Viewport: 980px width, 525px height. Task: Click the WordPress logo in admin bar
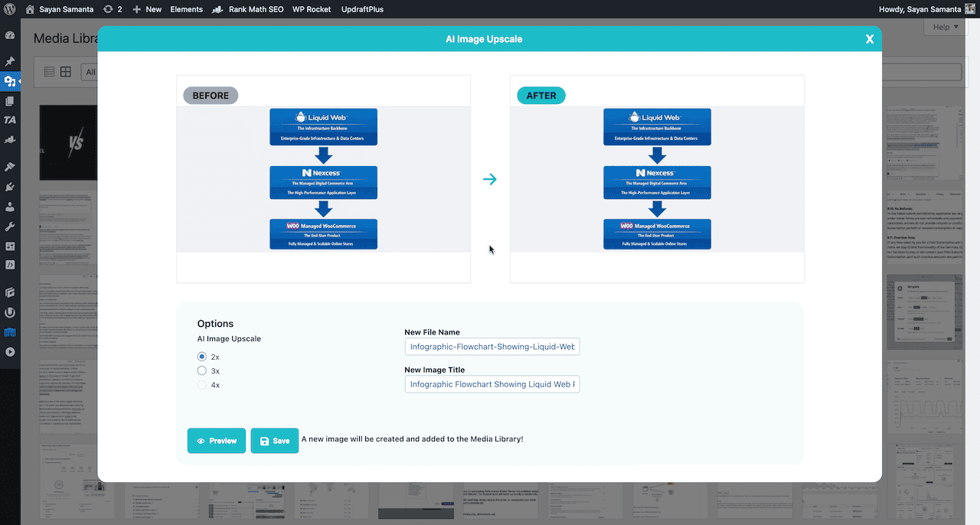pos(10,9)
